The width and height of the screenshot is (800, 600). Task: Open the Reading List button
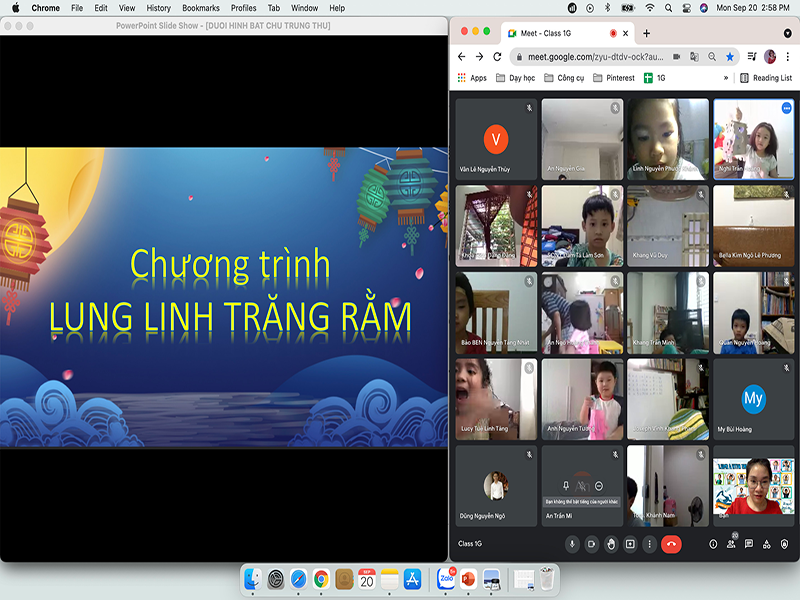[766, 78]
